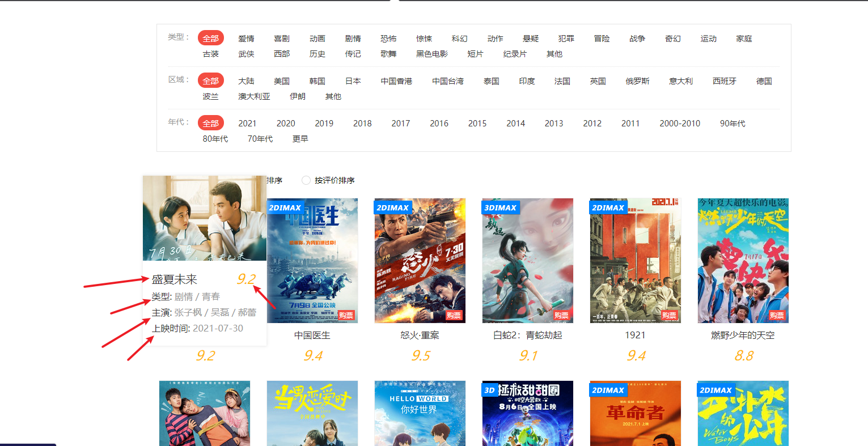This screenshot has width=868, height=446.
Task: Filter movies by 喜剧 genre
Action: [282, 39]
